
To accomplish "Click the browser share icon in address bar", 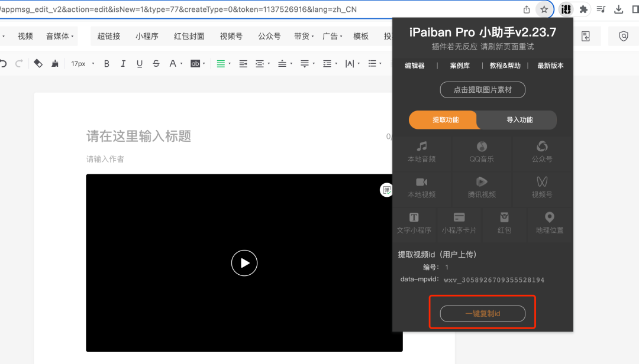I will click(527, 9).
